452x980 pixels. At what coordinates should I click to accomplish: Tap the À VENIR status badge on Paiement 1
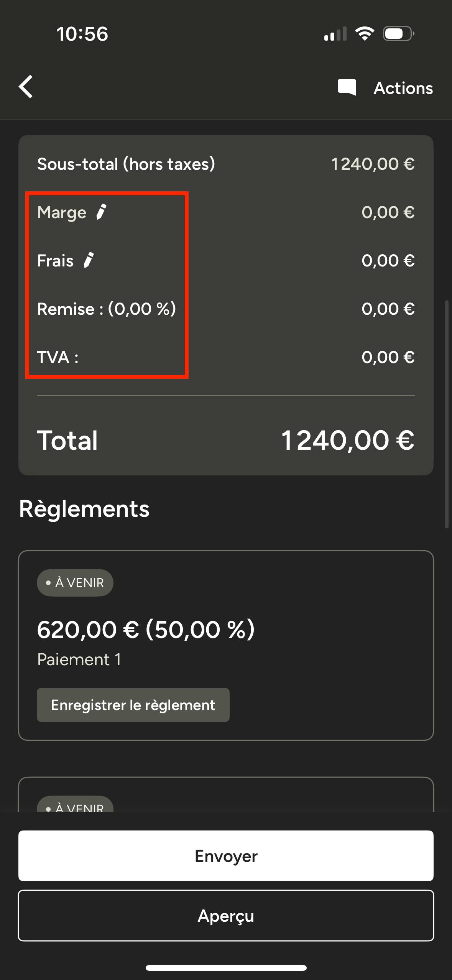pyautogui.click(x=75, y=582)
